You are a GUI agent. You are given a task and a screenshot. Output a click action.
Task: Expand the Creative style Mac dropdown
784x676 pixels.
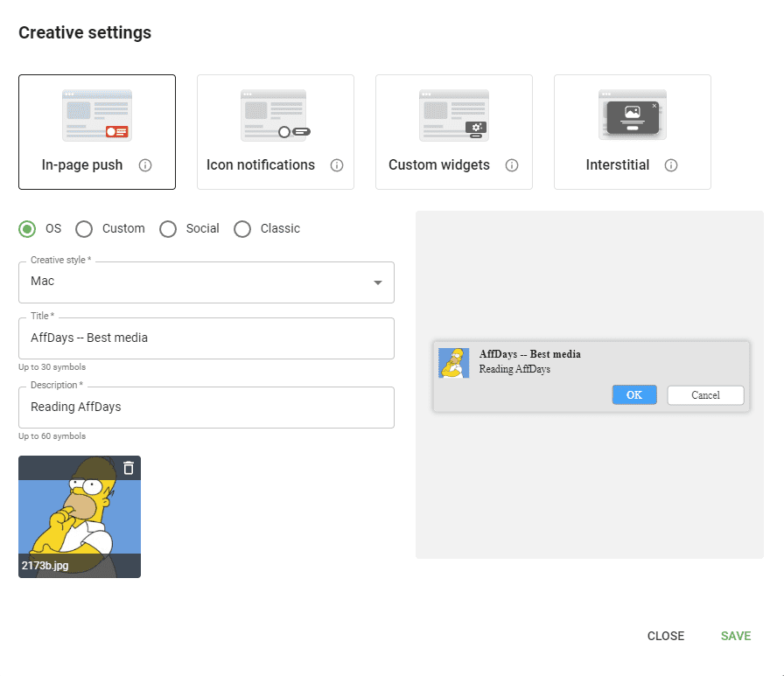(x=206, y=282)
